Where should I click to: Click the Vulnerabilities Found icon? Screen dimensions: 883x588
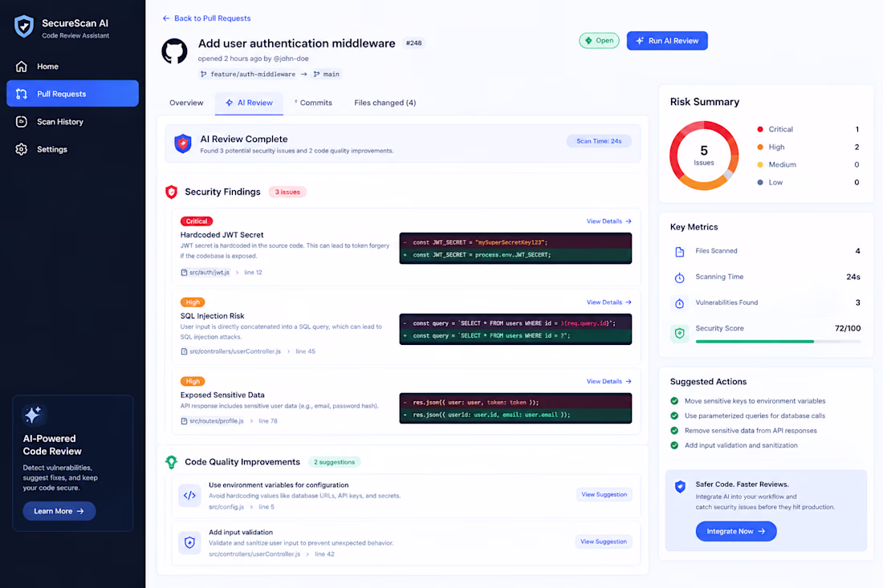680,303
